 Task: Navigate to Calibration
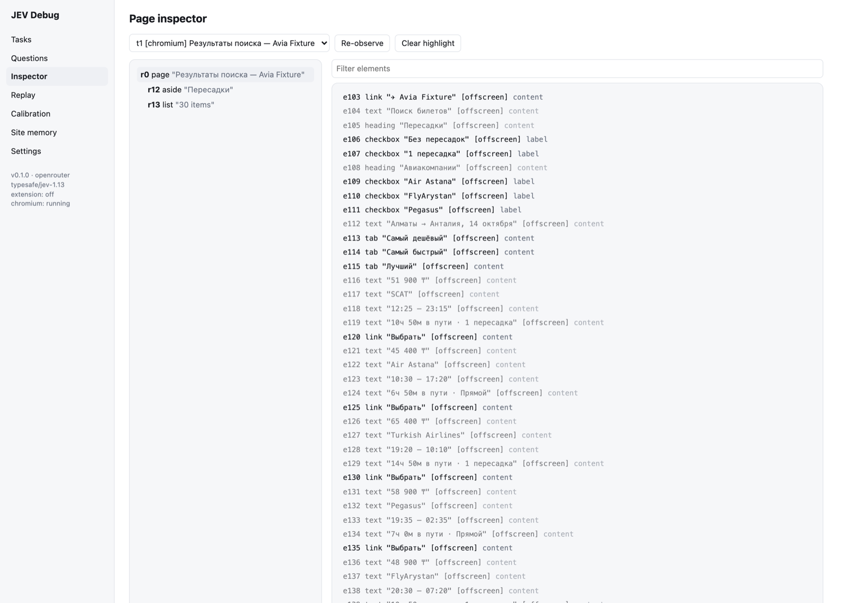pos(57,114)
